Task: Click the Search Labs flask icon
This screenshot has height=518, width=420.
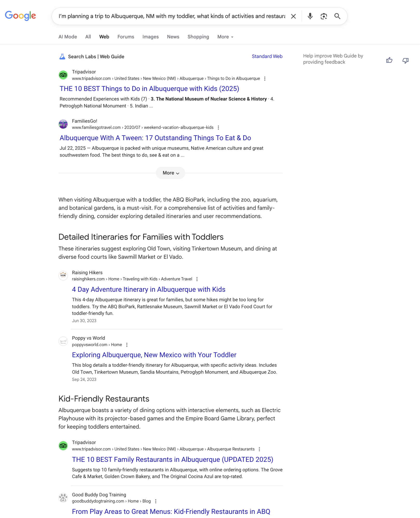Action: 62,56
